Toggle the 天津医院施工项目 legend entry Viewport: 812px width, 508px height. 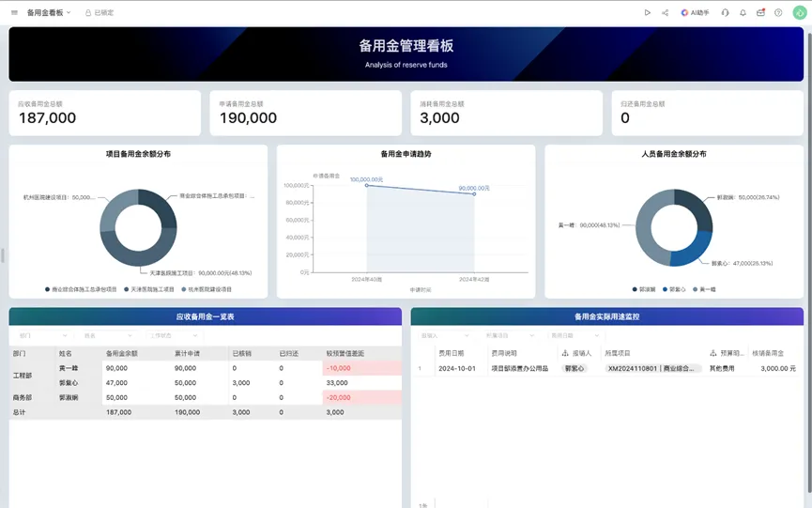[x=149, y=289]
